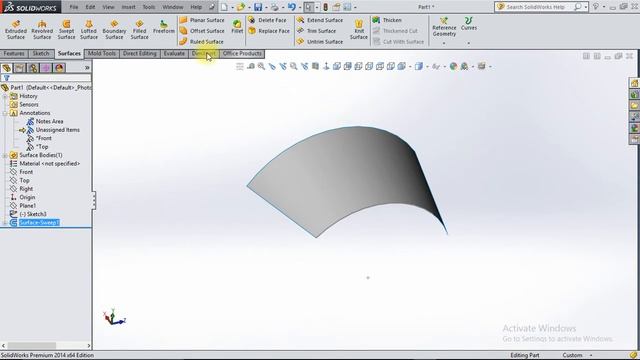
Task: Open the FeatureManager design tree tab
Action: pyautogui.click(x=7, y=68)
